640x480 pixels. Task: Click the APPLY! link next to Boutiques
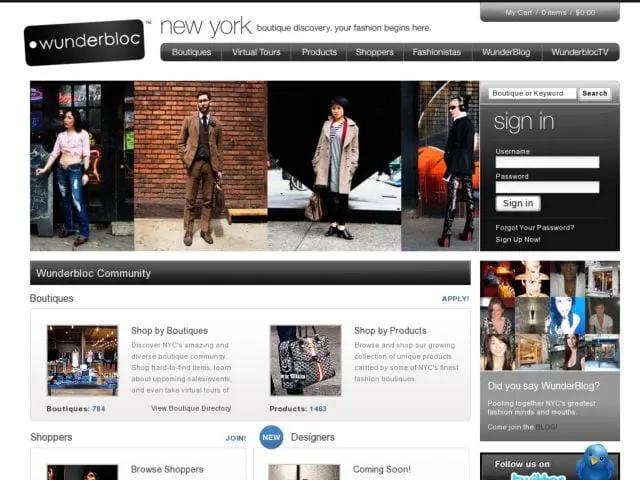click(x=455, y=299)
